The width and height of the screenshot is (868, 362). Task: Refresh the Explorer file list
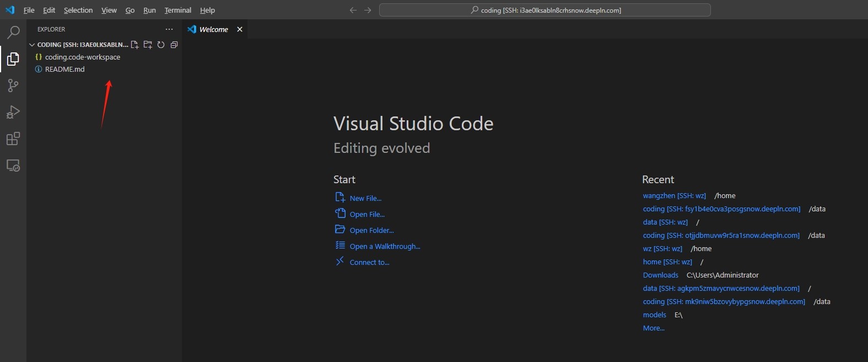(161, 45)
